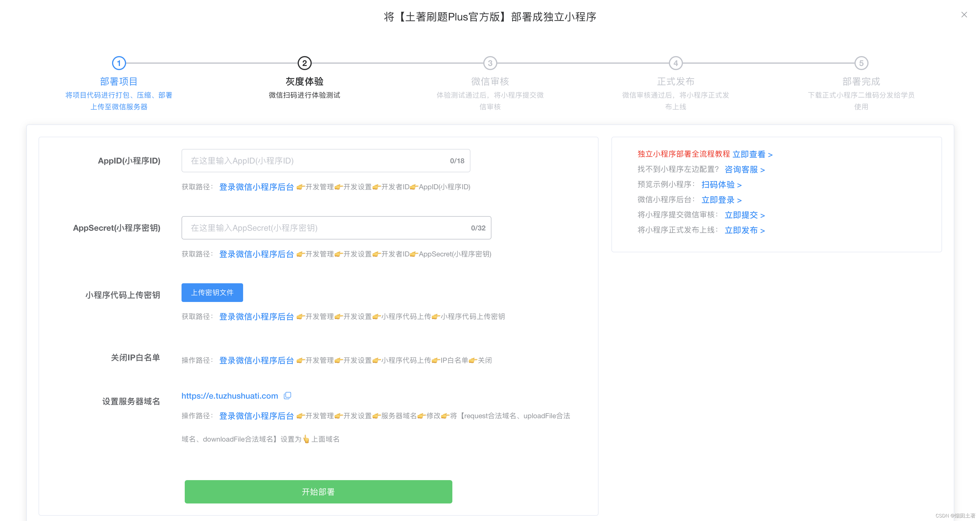Click step 5 circle 部署完成

tap(861, 63)
